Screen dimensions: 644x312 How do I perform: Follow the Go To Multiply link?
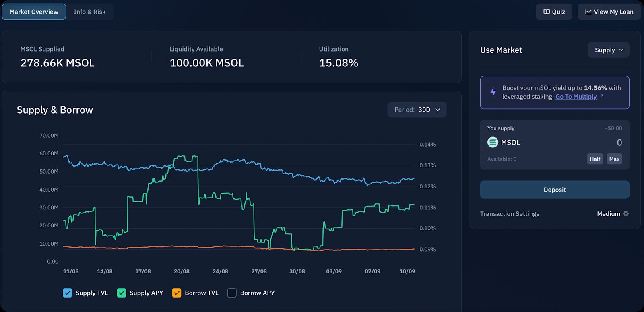click(576, 97)
